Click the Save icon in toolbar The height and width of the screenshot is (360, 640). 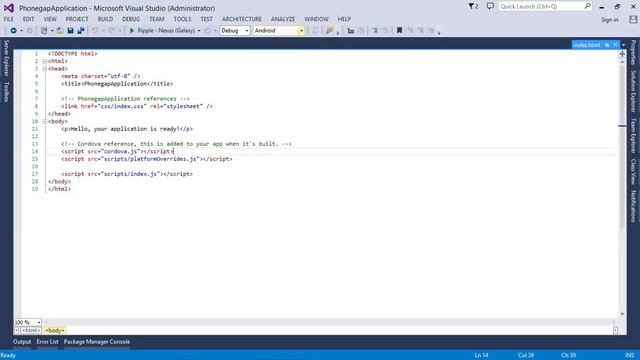[71, 31]
